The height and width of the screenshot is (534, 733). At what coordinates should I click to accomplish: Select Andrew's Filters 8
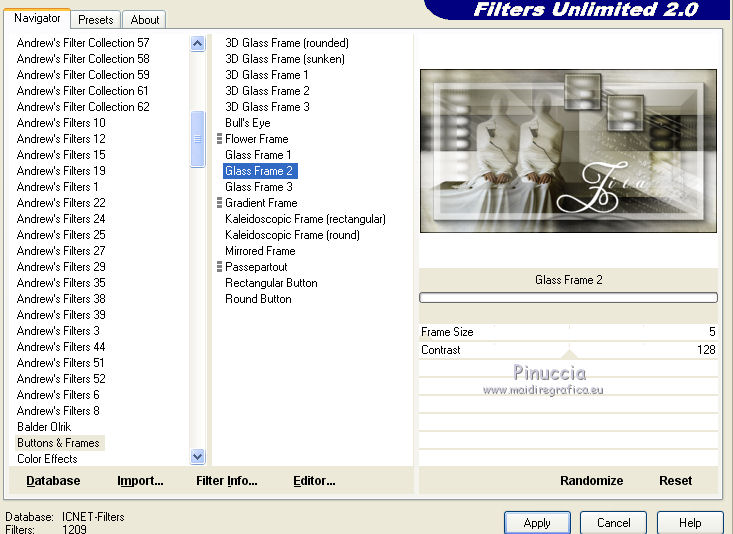58,411
